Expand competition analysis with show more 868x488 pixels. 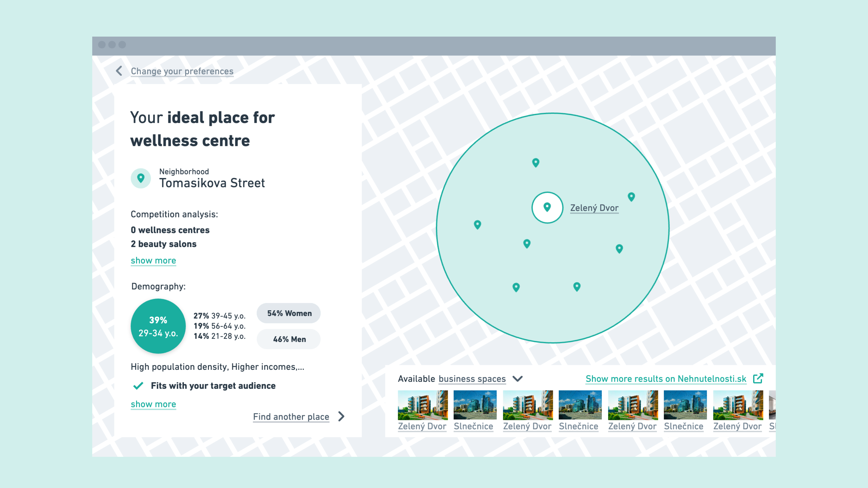pyautogui.click(x=153, y=260)
